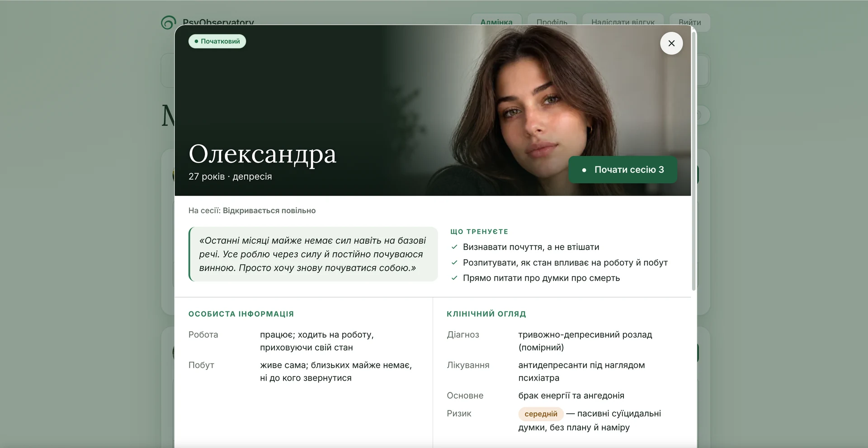Click the 'Відкривається повільно' session note
The image size is (868, 448).
click(269, 210)
